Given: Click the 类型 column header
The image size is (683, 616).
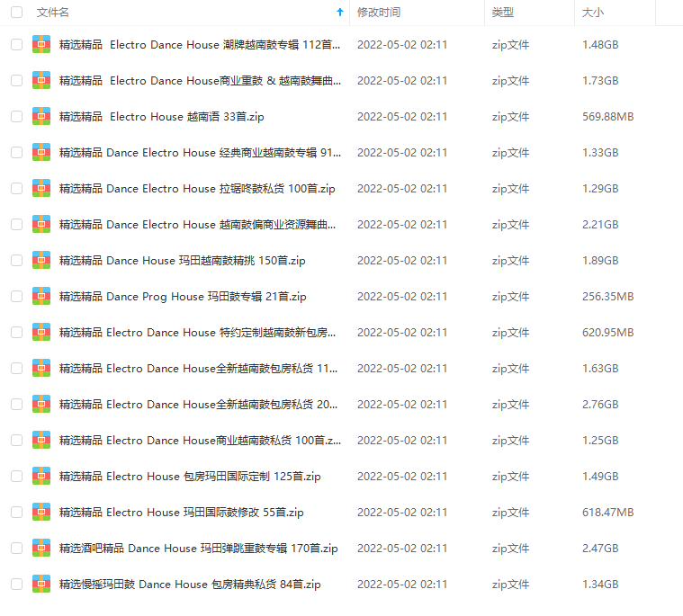Looking at the screenshot, I should pyautogui.click(x=503, y=13).
